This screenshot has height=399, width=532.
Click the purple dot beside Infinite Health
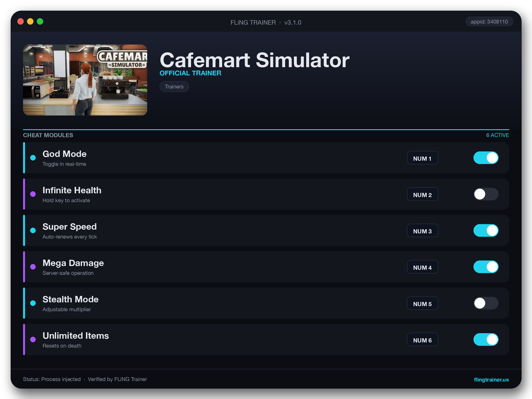pos(33,194)
